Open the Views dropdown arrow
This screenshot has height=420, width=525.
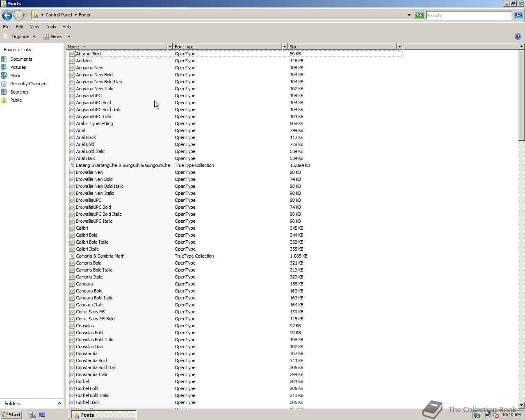pyautogui.click(x=69, y=37)
